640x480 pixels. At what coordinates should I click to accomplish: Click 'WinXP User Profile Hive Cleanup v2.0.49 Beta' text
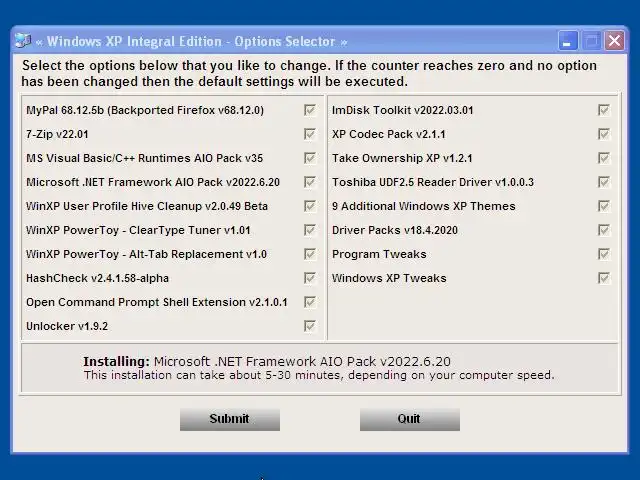[147, 206]
